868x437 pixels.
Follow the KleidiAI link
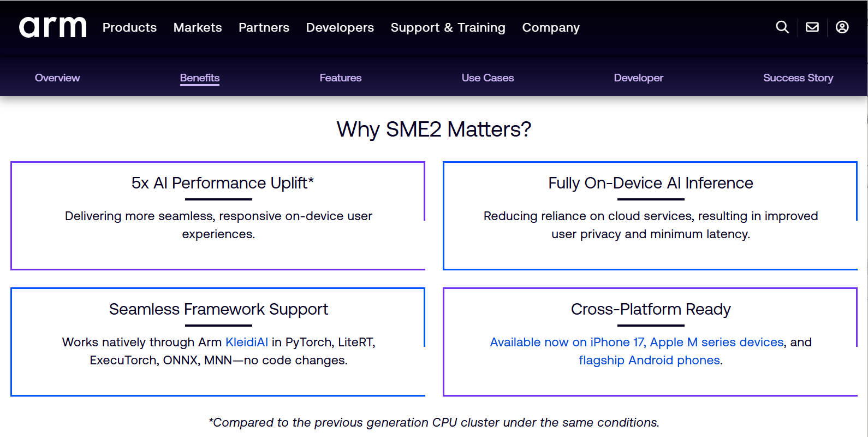(x=247, y=342)
